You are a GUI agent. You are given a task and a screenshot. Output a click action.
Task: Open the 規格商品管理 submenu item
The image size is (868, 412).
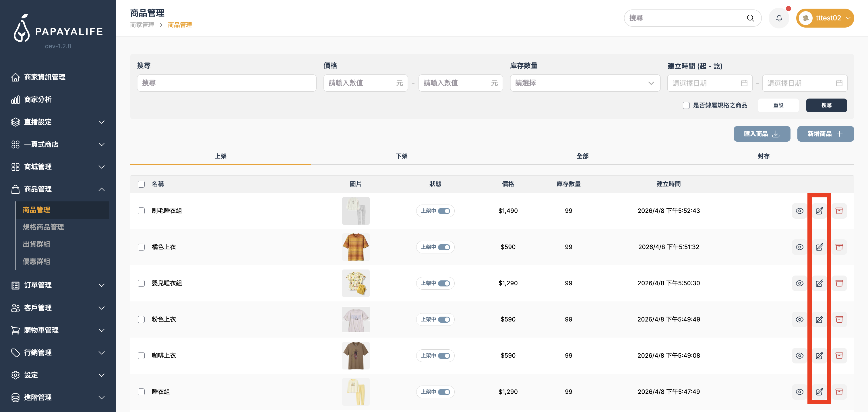43,227
